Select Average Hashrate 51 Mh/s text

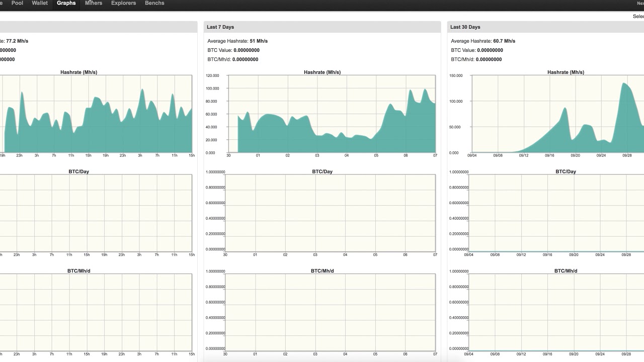pyautogui.click(x=237, y=41)
